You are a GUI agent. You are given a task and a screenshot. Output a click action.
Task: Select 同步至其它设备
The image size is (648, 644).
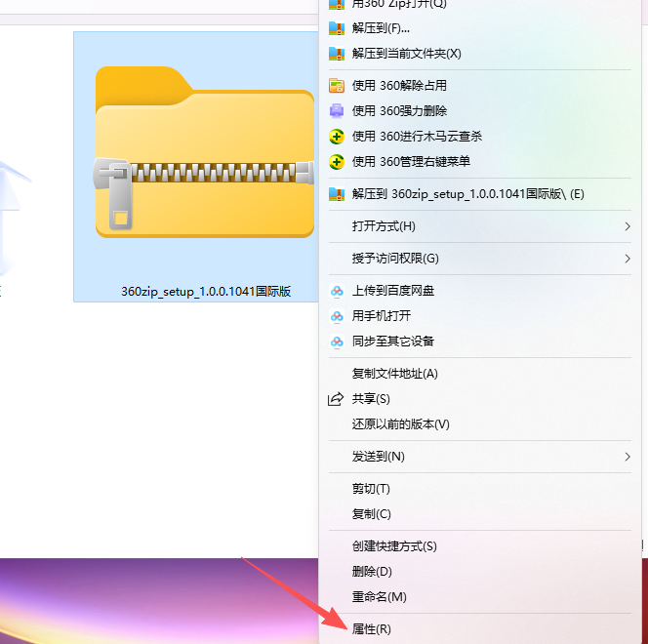pos(480,342)
